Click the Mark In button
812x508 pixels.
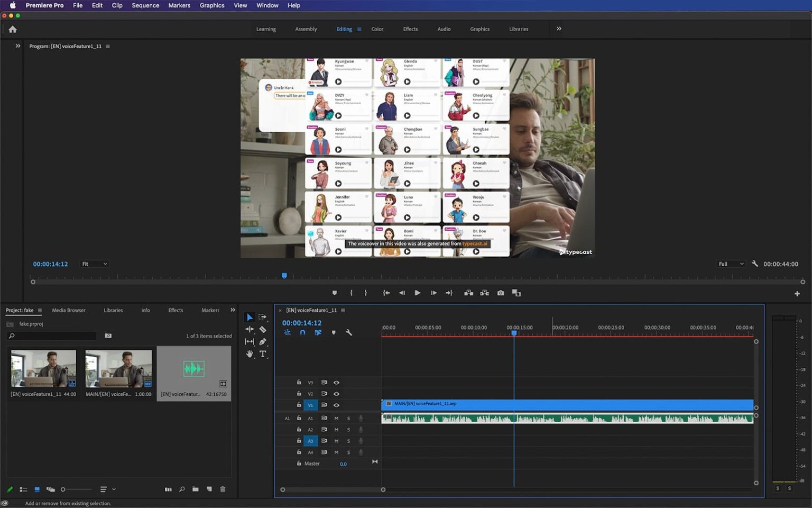pos(351,292)
